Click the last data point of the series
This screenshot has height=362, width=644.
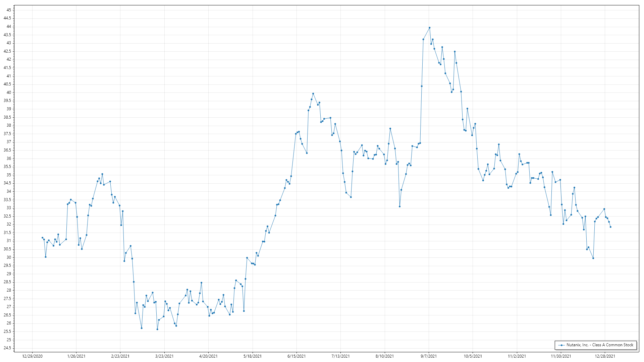[x=610, y=227]
